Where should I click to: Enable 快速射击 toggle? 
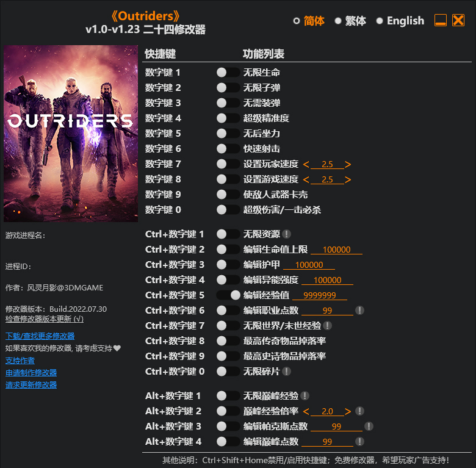coord(228,148)
